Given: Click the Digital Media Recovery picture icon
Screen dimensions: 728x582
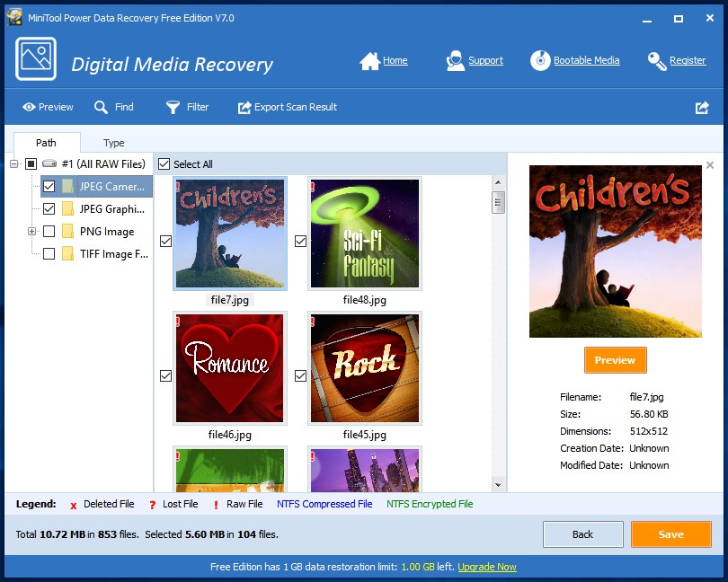Looking at the screenshot, I should pos(36,59).
